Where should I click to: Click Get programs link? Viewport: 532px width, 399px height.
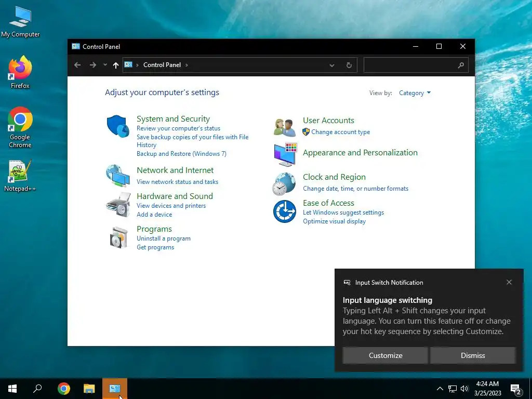coord(155,247)
